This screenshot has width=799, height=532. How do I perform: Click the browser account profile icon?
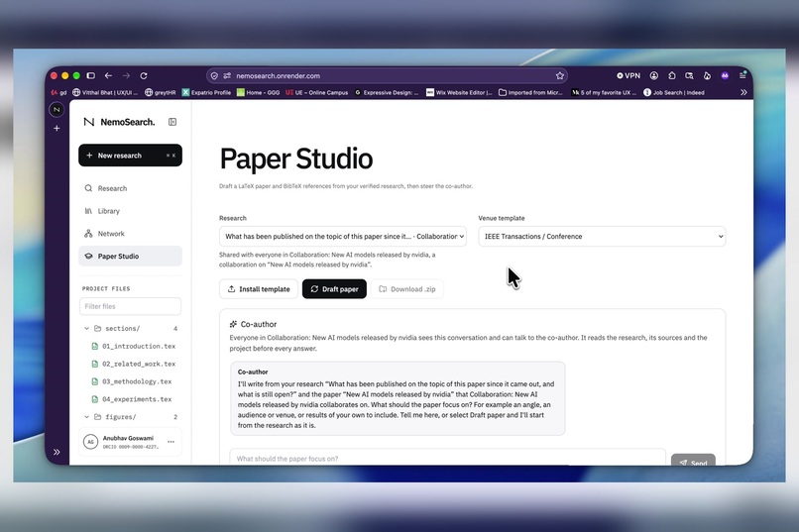654,76
